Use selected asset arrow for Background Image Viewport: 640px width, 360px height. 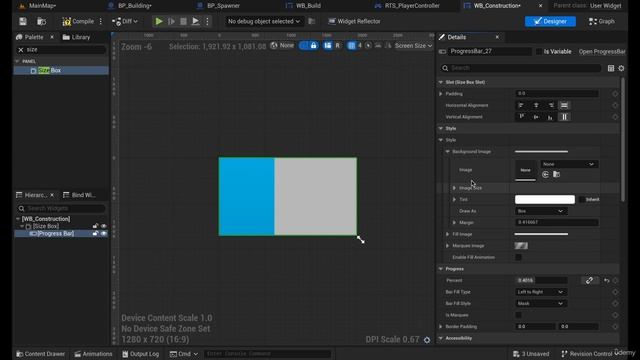pos(545,175)
